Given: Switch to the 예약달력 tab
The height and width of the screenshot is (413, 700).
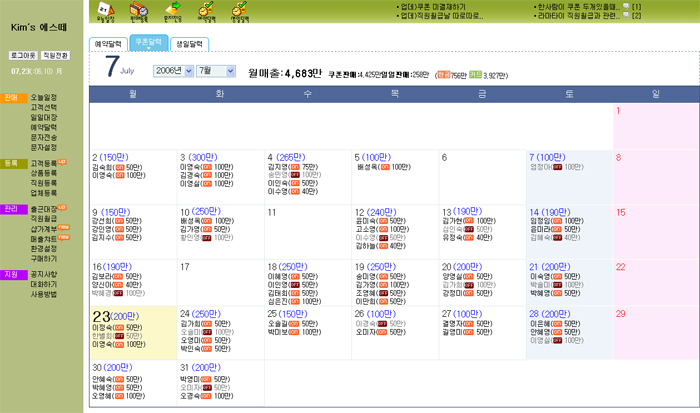Looking at the screenshot, I should pos(110,45).
